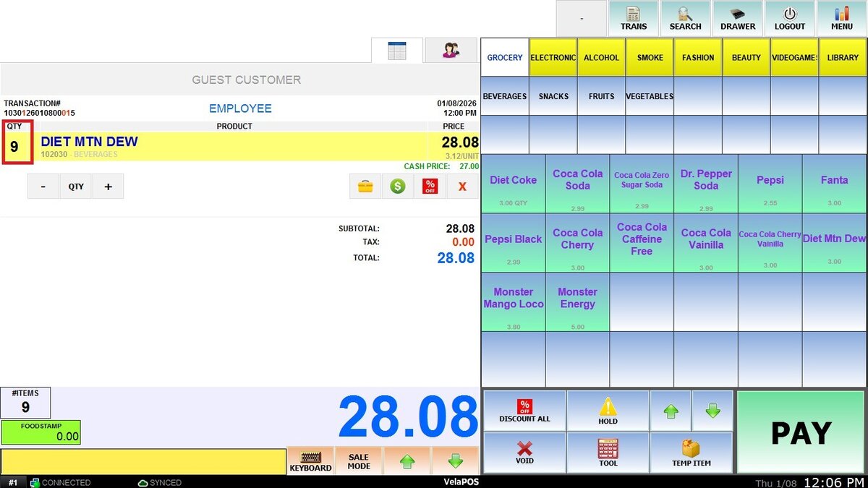Image resolution: width=868 pixels, height=488 pixels.
Task: Add Diet Mtn Dew product tile
Action: pyautogui.click(x=834, y=243)
